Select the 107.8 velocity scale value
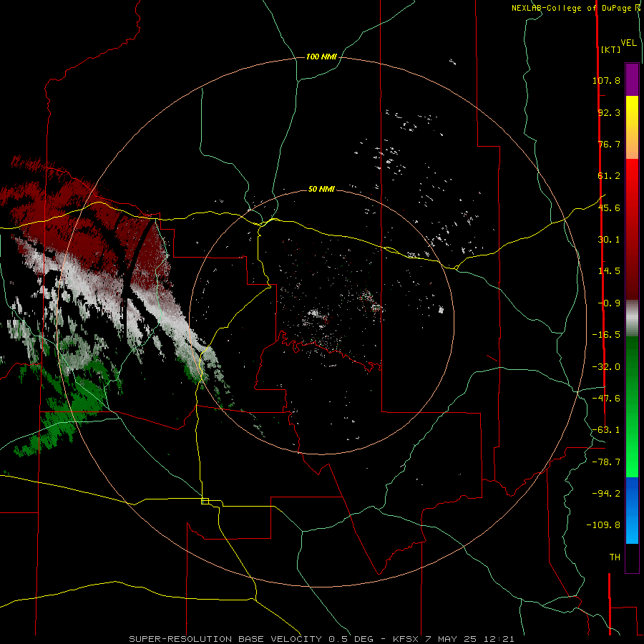This screenshot has height=644, width=644. coord(606,80)
